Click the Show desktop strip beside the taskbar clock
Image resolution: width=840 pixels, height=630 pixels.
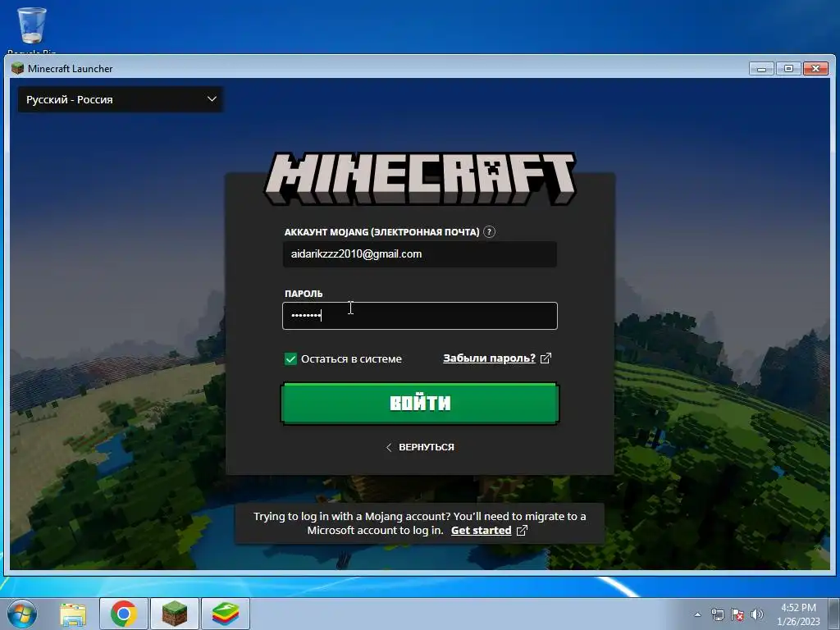click(834, 614)
